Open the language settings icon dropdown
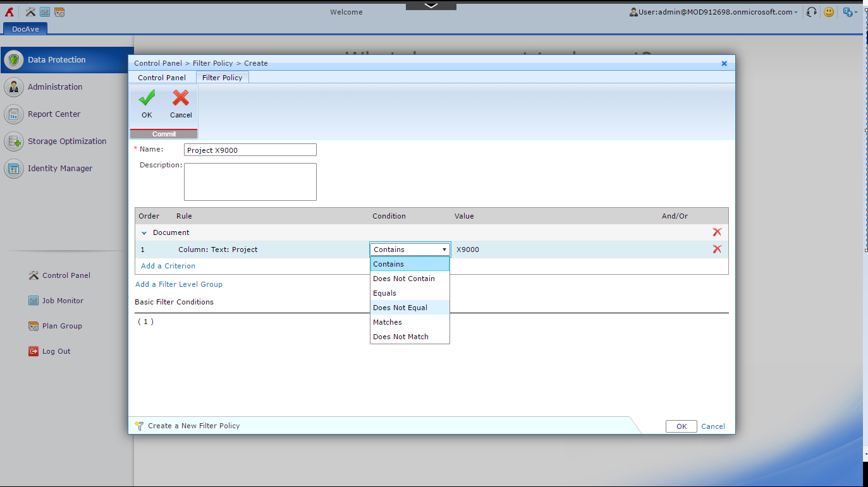This screenshot has width=868, height=487. (850, 12)
